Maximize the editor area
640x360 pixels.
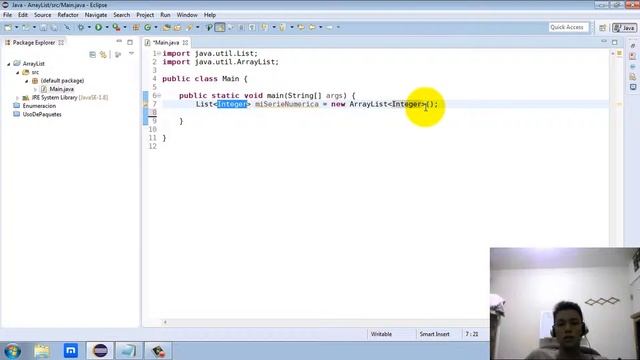(615, 42)
